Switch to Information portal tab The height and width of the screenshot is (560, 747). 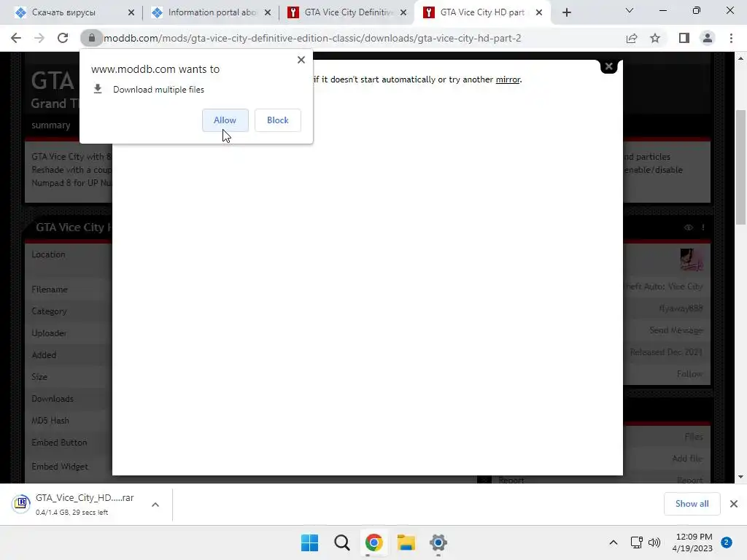point(212,12)
